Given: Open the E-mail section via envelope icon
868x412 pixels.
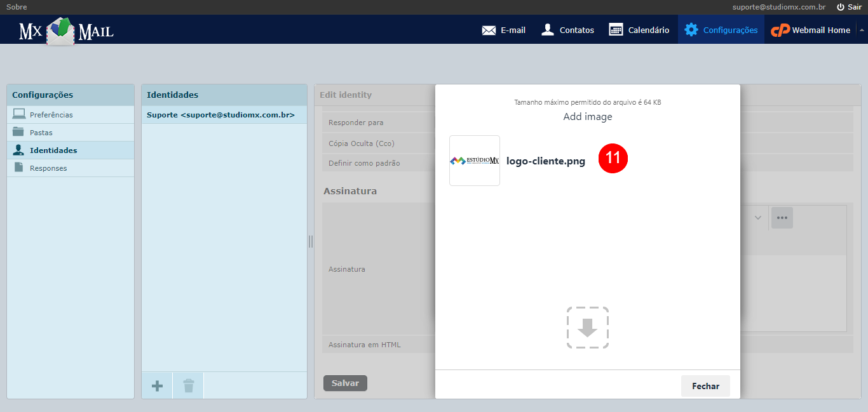Looking at the screenshot, I should (x=488, y=29).
